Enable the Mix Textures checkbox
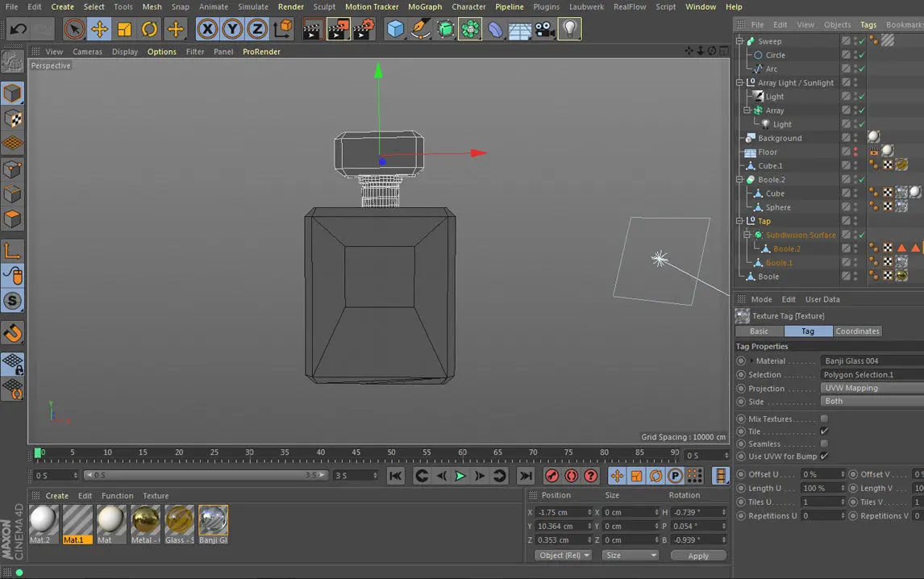Screen dimensions: 924x579 [824, 419]
